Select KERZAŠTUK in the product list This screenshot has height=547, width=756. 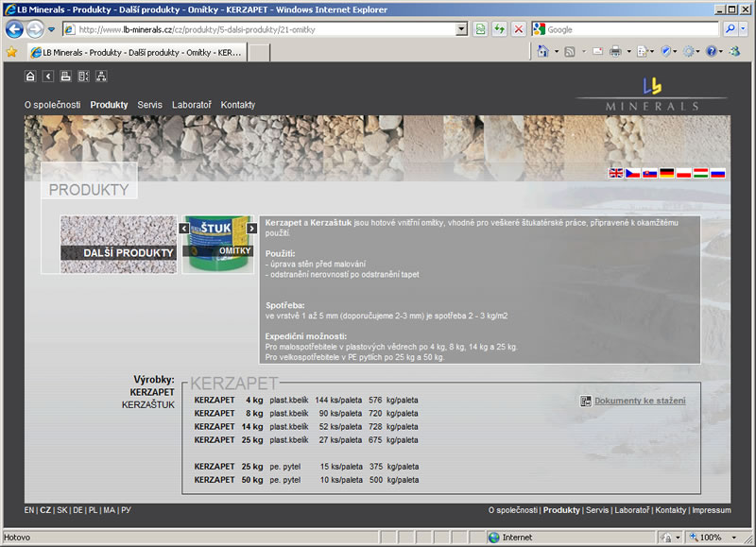tap(148, 404)
